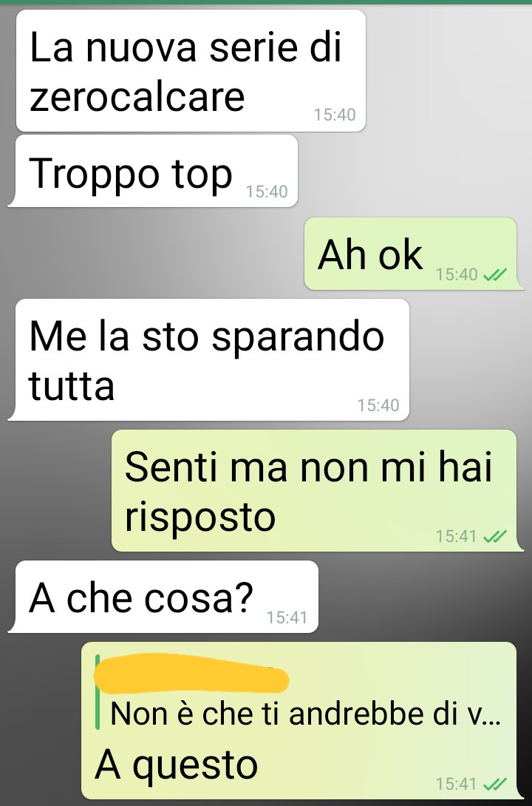Click 15:40 timestamp in "Ah ok" bubble
The width and height of the screenshot is (532, 806).
457,275
